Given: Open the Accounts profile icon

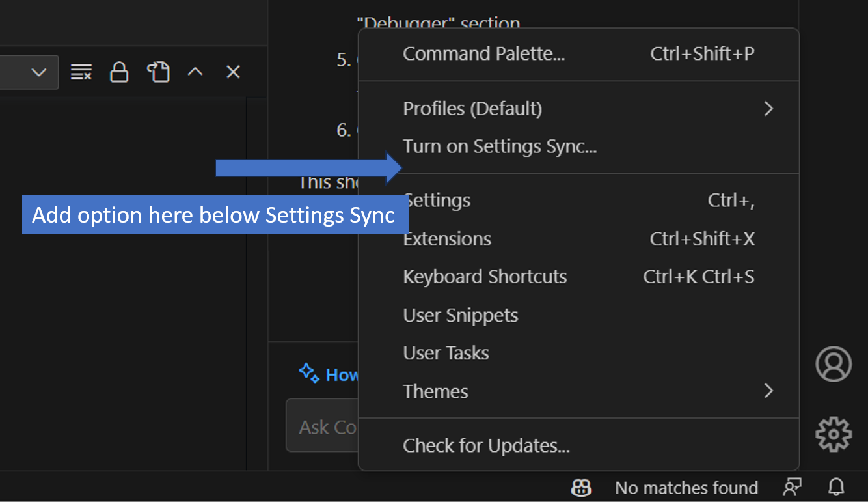Looking at the screenshot, I should point(834,364).
